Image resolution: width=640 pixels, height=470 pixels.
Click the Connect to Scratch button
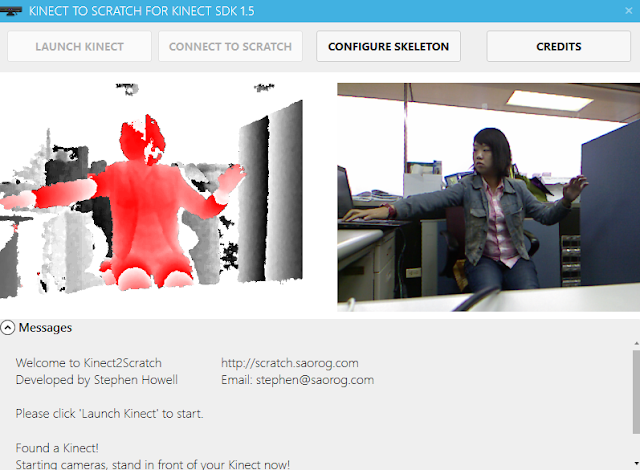(x=230, y=47)
